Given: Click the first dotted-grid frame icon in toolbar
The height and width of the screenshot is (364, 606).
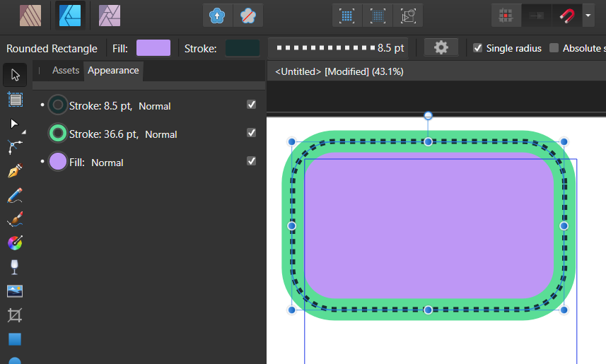Looking at the screenshot, I should (x=347, y=16).
